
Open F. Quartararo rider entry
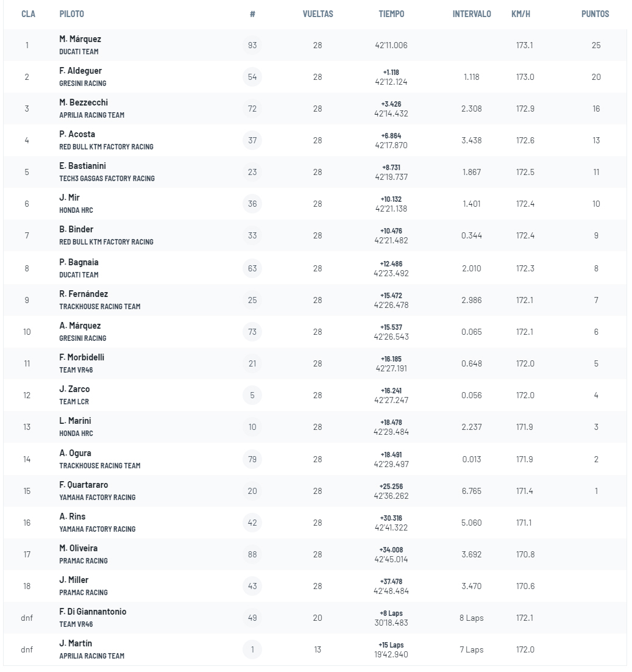click(83, 485)
